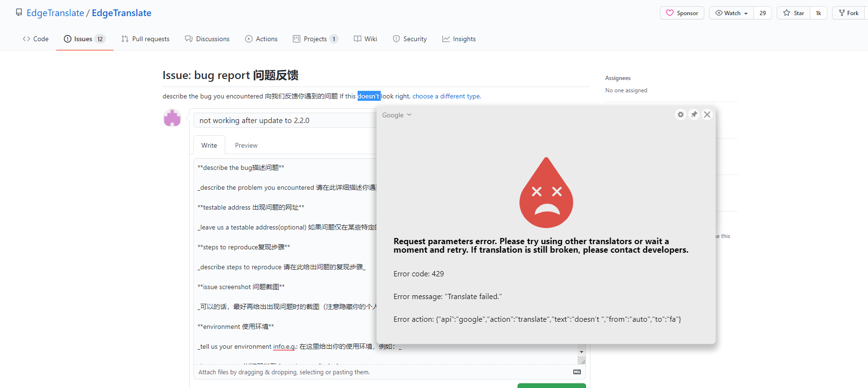The image size is (868, 388).
Task: Open the Projects tab
Action: (x=316, y=39)
